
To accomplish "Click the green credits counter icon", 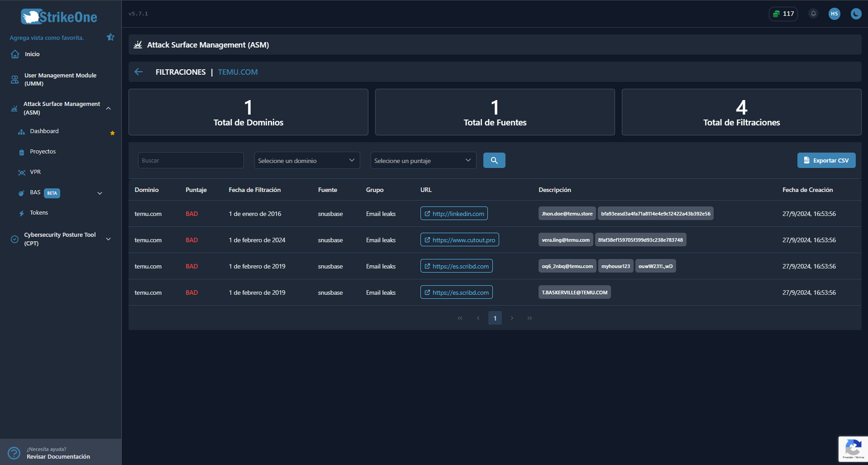I will (x=777, y=14).
